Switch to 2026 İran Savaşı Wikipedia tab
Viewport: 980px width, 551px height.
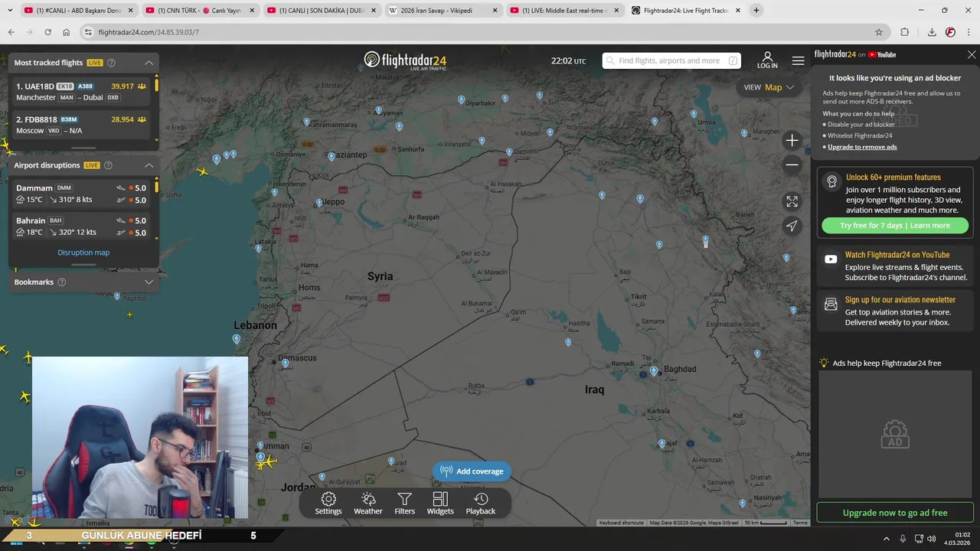coord(443,11)
